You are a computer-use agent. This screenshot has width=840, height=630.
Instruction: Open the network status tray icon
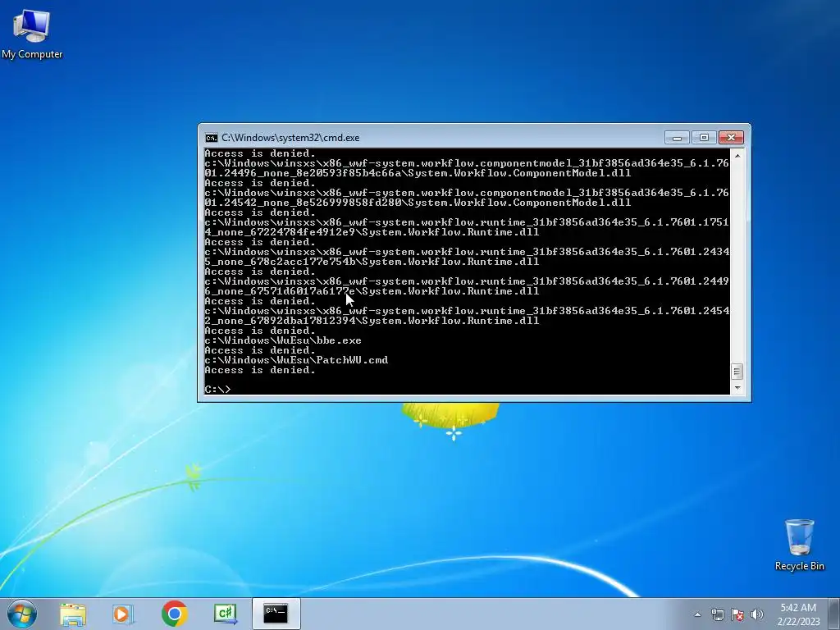pyautogui.click(x=717, y=614)
